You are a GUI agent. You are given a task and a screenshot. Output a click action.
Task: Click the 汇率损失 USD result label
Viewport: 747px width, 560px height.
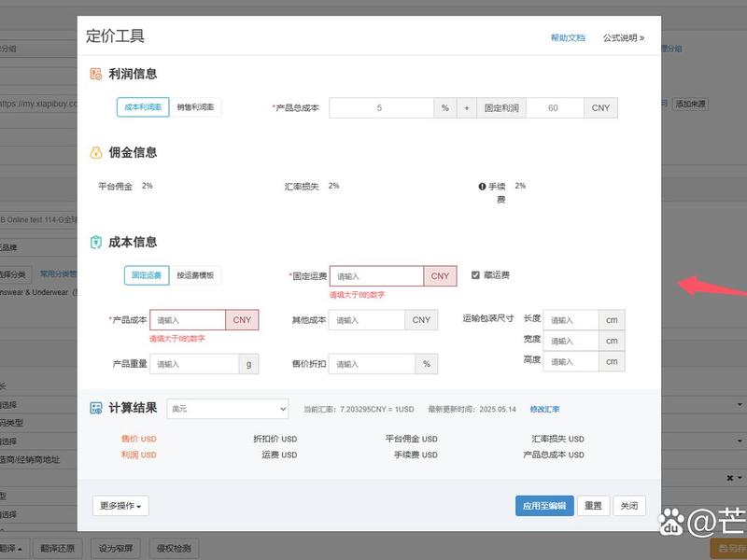(x=557, y=439)
